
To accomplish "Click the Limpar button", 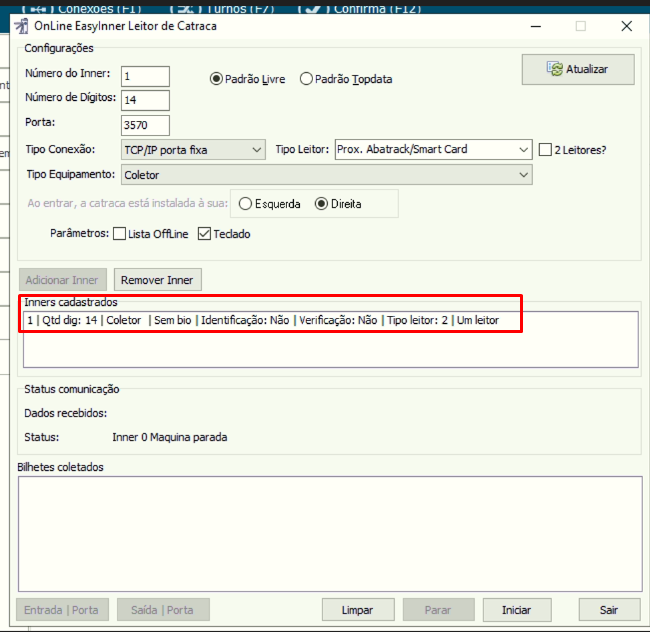I will click(x=357, y=609).
